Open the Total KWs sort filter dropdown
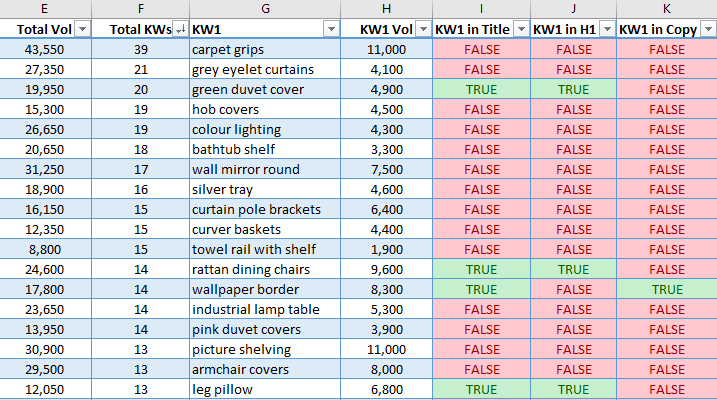Screen dimensions: 717x400 tap(179, 30)
